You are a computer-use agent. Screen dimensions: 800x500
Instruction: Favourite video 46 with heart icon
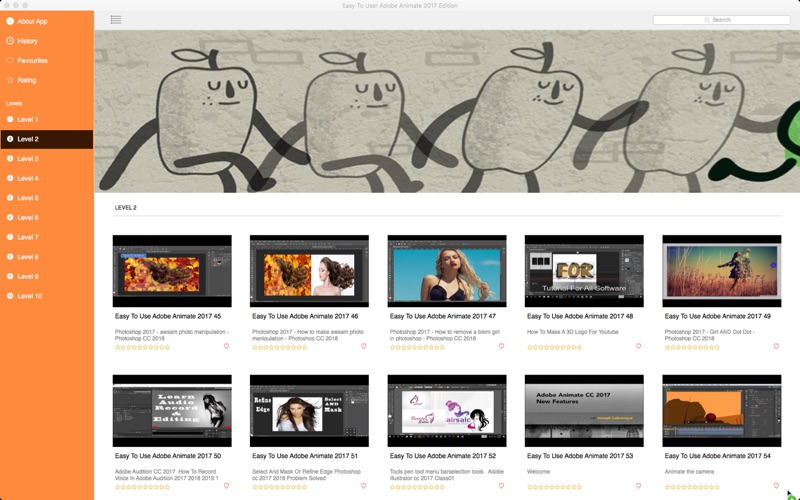364,346
